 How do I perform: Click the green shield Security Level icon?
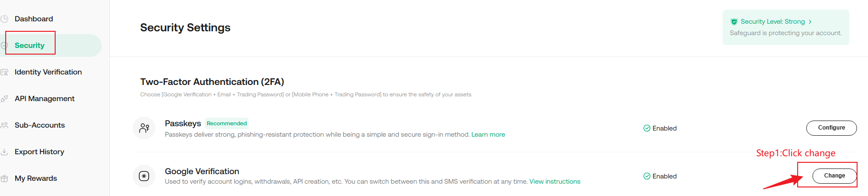[734, 22]
